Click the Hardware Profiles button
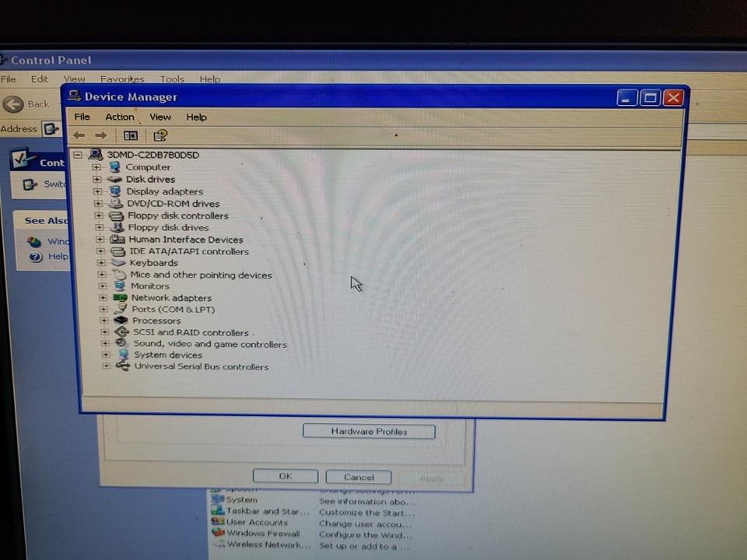The image size is (747, 560). coord(368,431)
